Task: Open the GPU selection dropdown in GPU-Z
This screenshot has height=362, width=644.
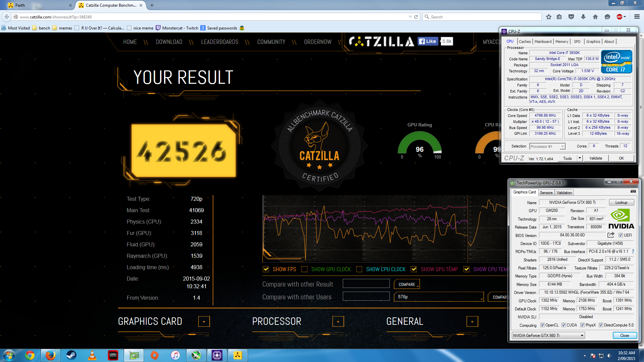Action: 548,336
